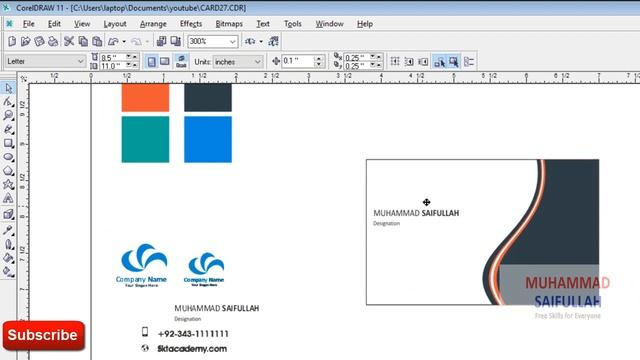Open the Layout menu
Image resolution: width=640 pixels, height=360 pixels.
[x=115, y=24]
